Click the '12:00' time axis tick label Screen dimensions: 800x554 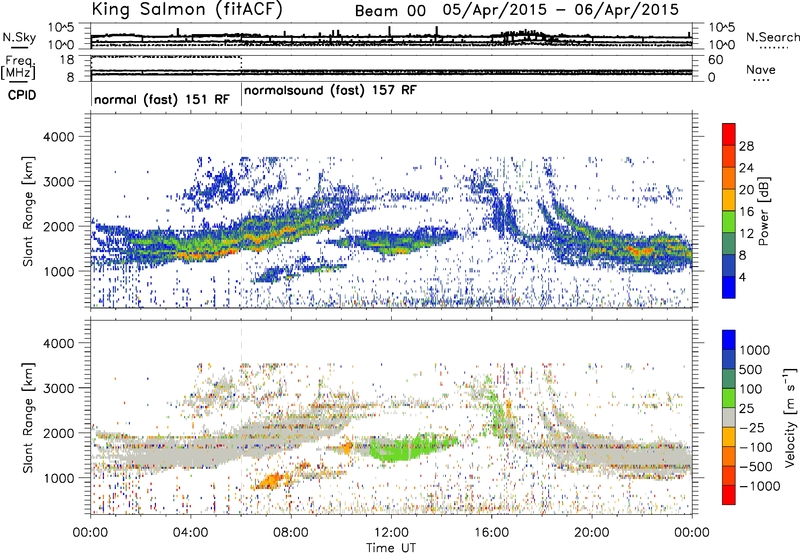point(391,533)
